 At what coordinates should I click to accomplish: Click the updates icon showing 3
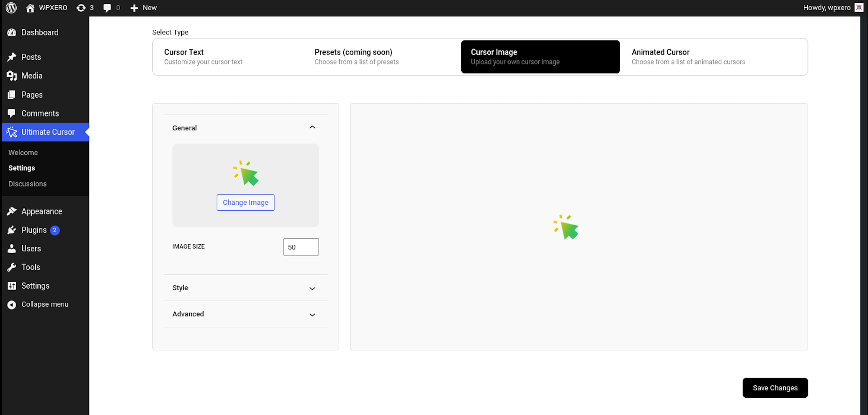81,8
